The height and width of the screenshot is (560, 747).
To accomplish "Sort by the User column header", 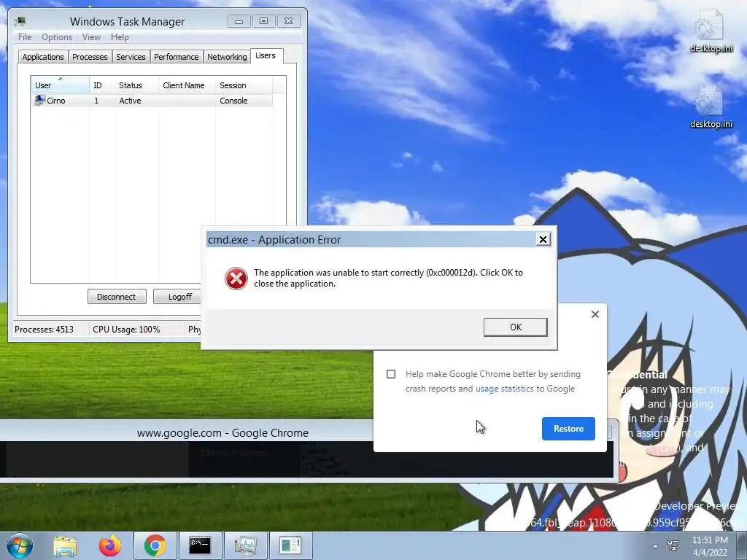I will coord(60,85).
